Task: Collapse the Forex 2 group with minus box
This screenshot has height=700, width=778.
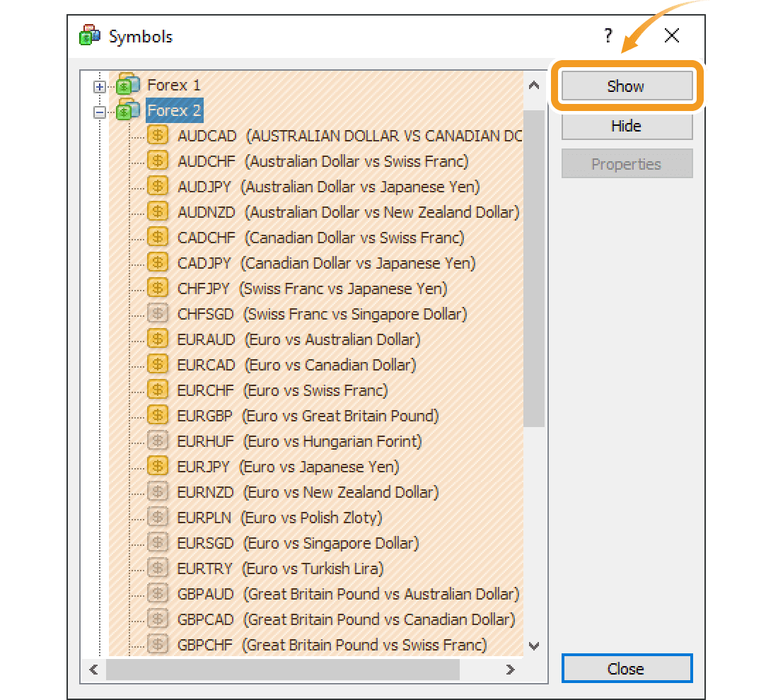Action: point(99,112)
